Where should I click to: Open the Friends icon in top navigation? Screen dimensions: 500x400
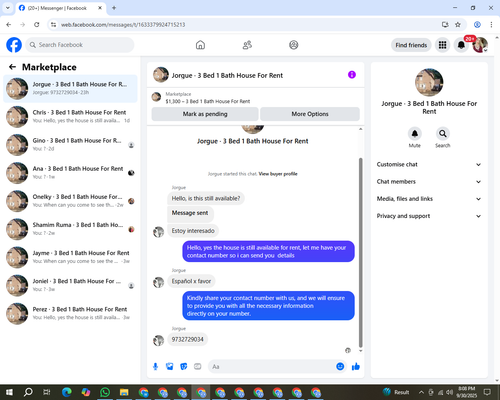click(247, 45)
